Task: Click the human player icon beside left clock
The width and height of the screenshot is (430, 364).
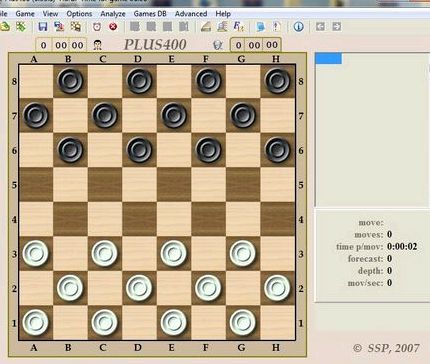Action: (x=97, y=45)
